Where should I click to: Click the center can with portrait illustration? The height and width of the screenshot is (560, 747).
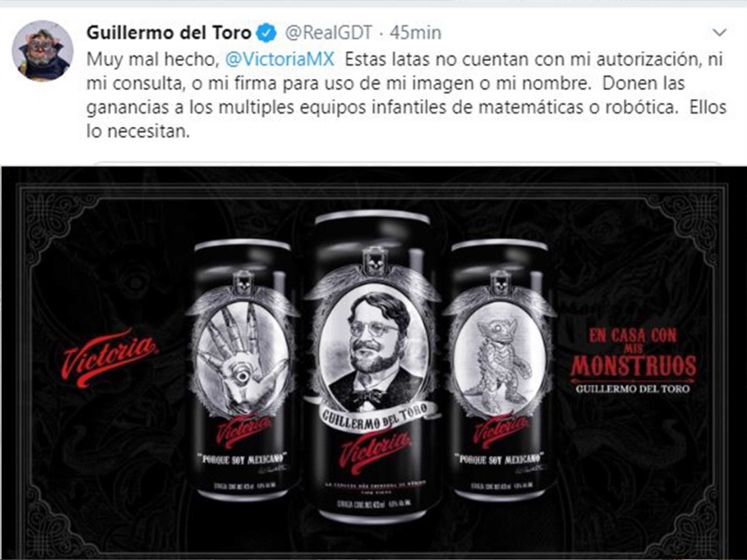click(373, 367)
